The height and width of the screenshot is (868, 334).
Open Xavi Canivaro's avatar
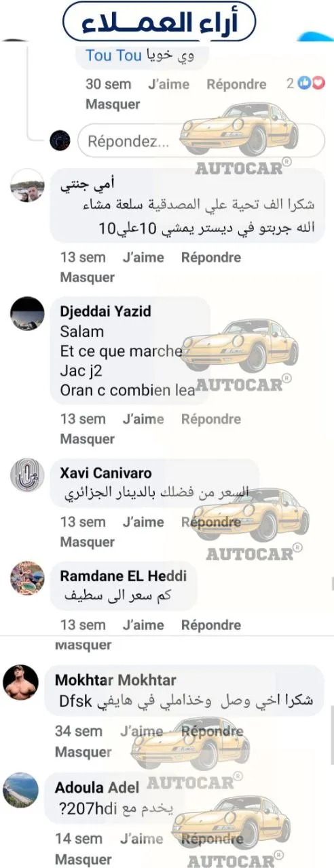tap(27, 475)
